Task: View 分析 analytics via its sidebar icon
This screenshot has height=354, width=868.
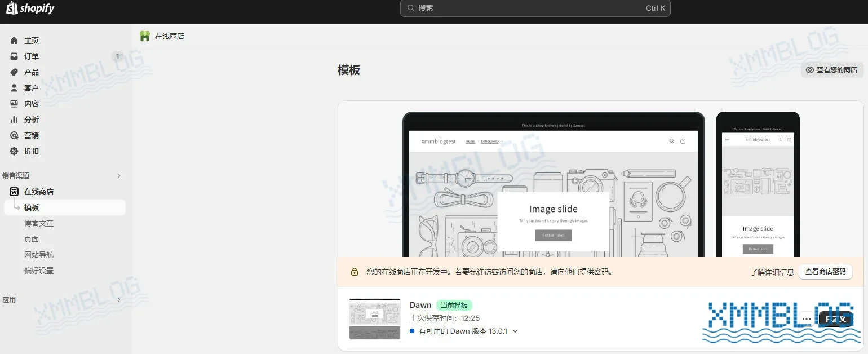Action: click(14, 119)
